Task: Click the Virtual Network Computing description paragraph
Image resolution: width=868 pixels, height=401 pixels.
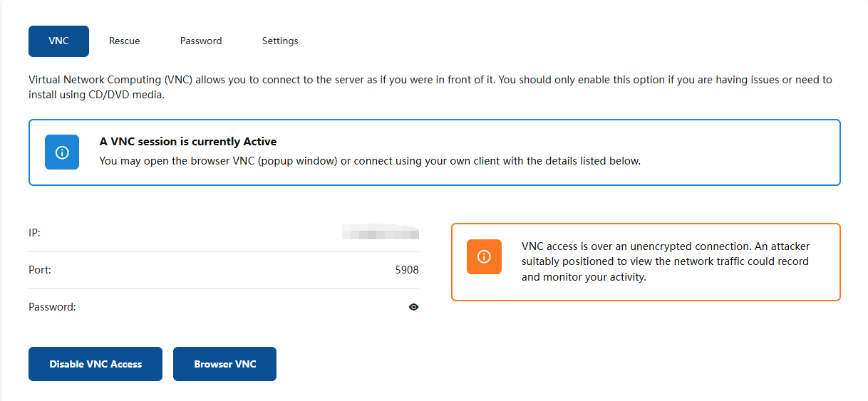Action: click(x=430, y=87)
